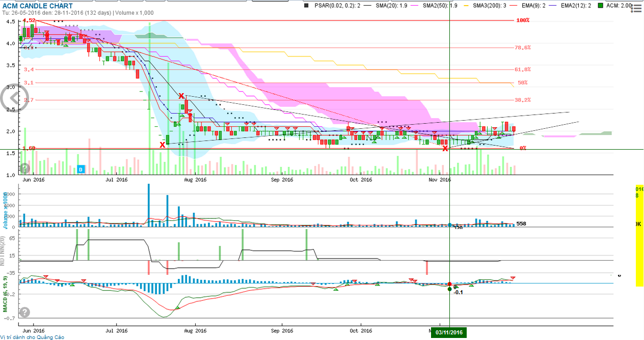Click the Vị trí dành cho Quảng Cáo link
This screenshot has width=644, height=340.
[32, 337]
